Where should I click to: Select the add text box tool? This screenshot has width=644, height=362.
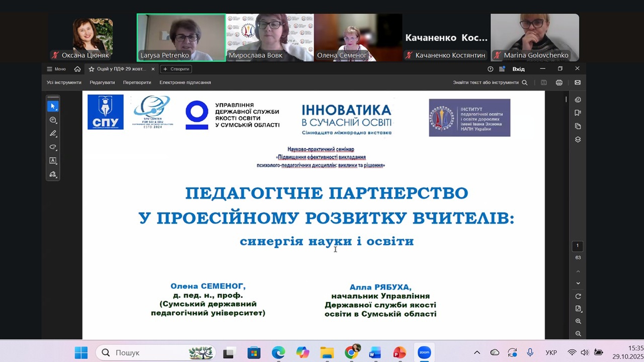coord(53,161)
